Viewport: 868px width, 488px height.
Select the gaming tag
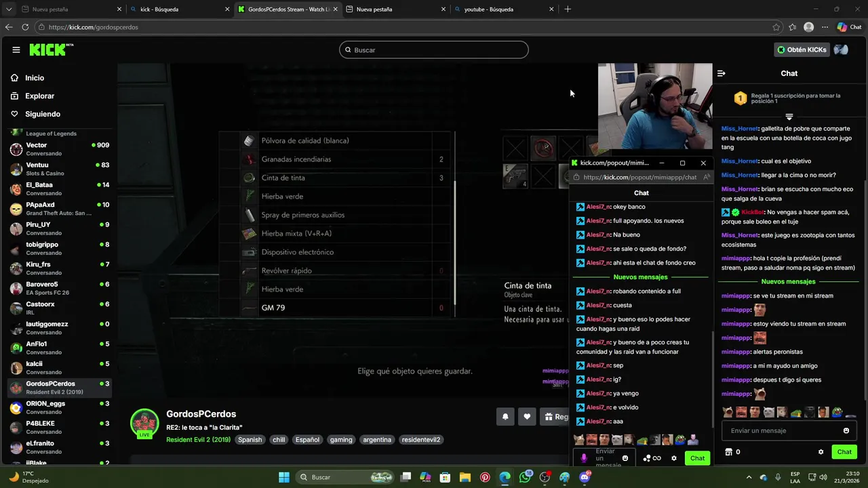coord(341,439)
